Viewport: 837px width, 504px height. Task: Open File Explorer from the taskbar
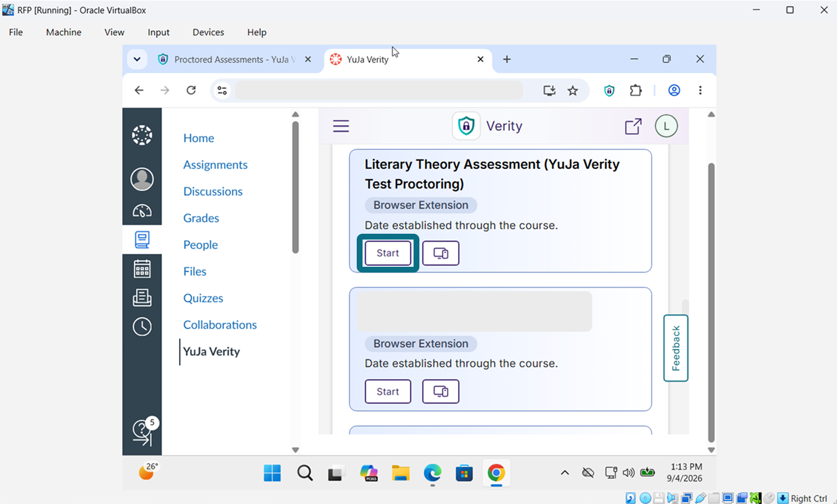coord(400,473)
